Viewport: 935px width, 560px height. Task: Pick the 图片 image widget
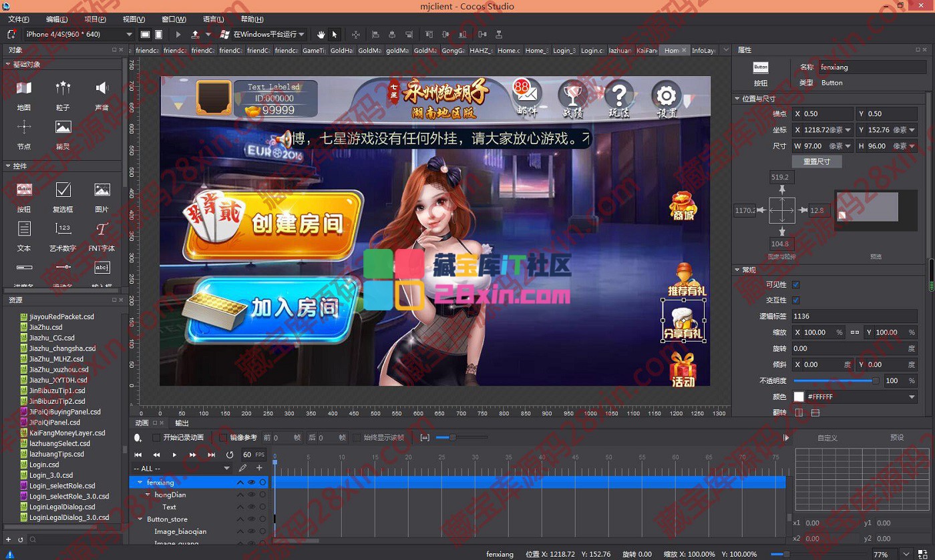(x=102, y=197)
